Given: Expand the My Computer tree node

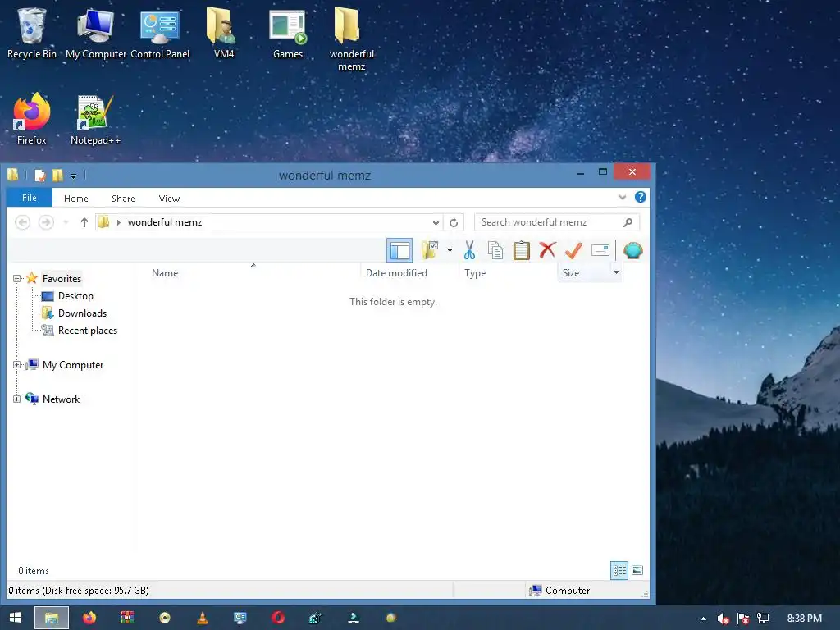Looking at the screenshot, I should [16, 365].
